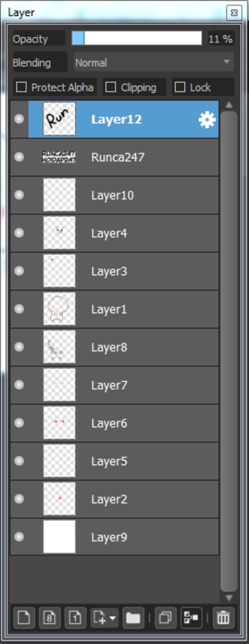Viewport: 249px width, 644px height.
Task: Enable the Protect Alpha checkbox
Action: point(21,87)
